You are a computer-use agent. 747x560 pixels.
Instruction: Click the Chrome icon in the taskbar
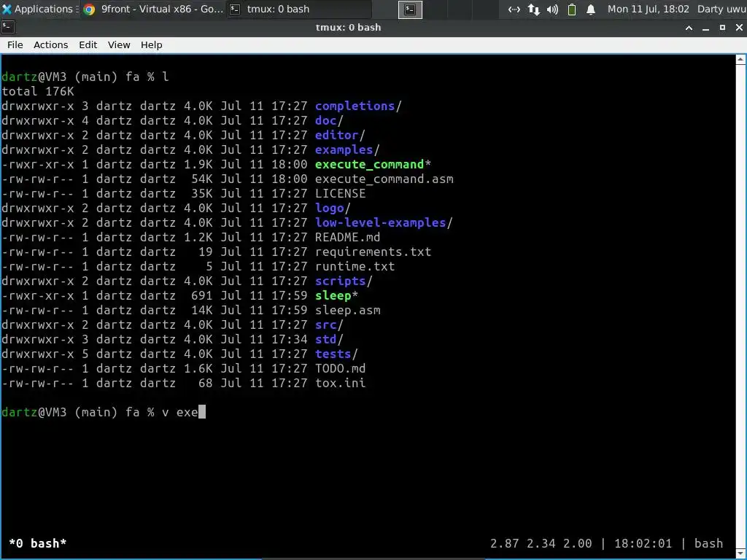click(x=89, y=9)
